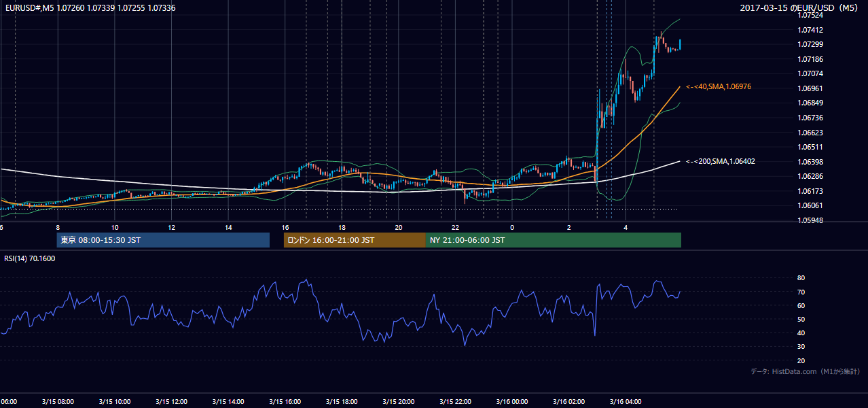Click the 1.05948 price axis label
The width and height of the screenshot is (868, 408).
tap(811, 220)
